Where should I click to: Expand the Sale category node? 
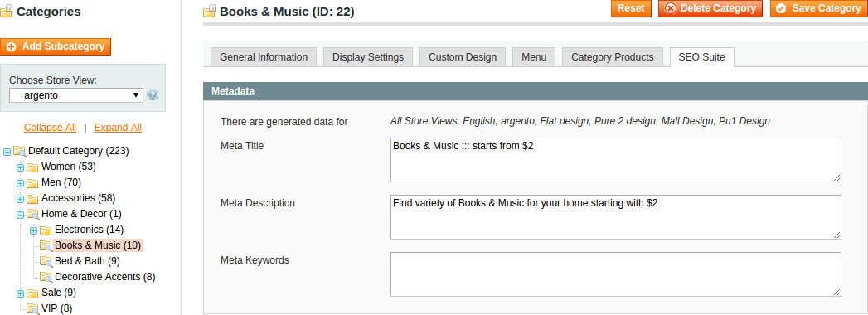point(21,293)
